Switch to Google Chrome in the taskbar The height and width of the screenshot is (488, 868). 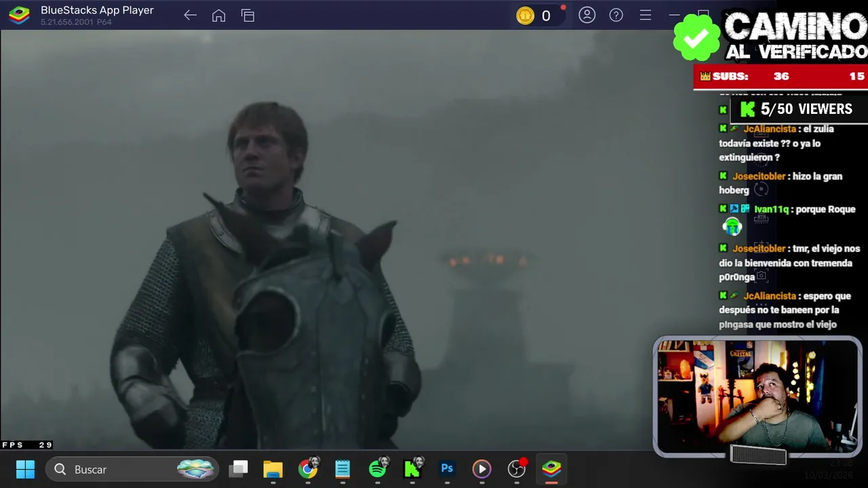click(308, 469)
